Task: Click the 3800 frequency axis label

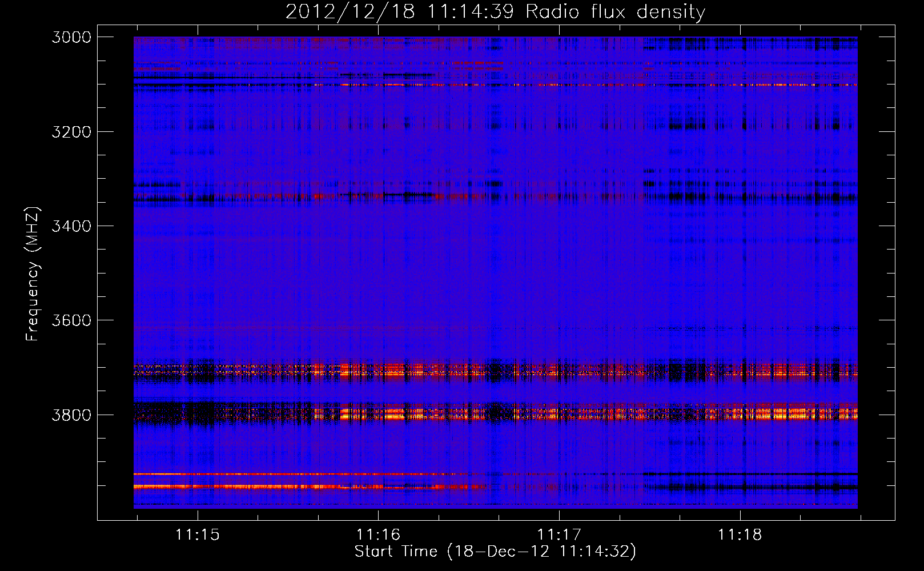Action: point(71,415)
